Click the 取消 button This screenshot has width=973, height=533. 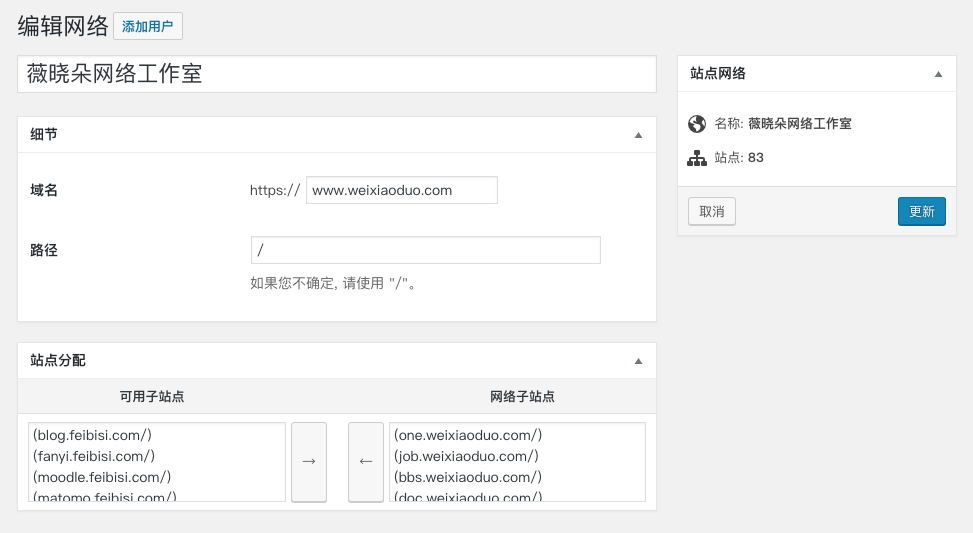[712, 211]
